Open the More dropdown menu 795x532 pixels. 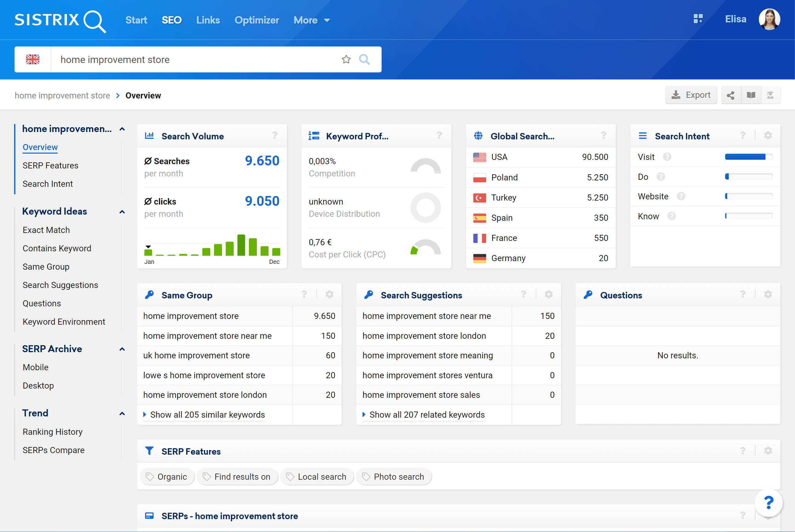(312, 20)
